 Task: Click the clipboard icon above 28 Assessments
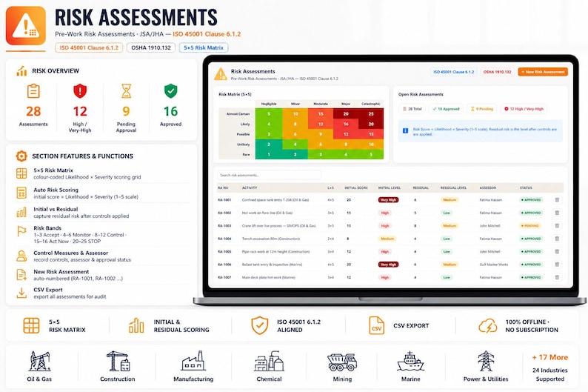point(33,91)
